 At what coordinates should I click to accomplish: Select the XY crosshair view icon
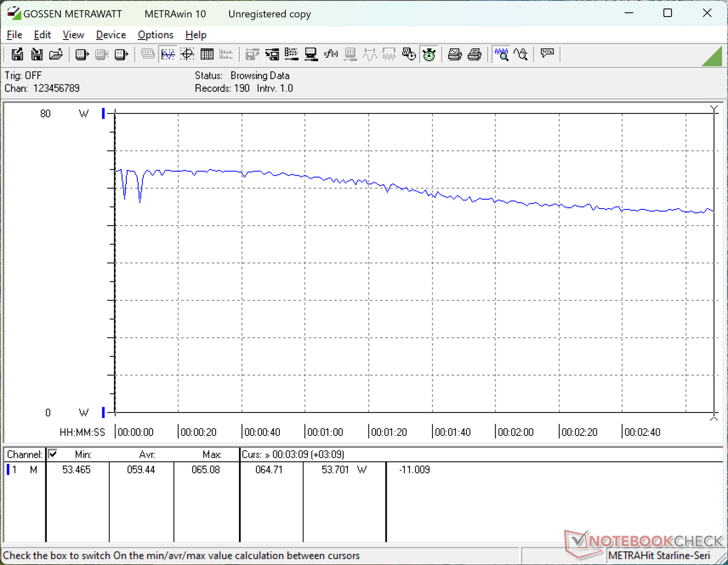tap(188, 55)
